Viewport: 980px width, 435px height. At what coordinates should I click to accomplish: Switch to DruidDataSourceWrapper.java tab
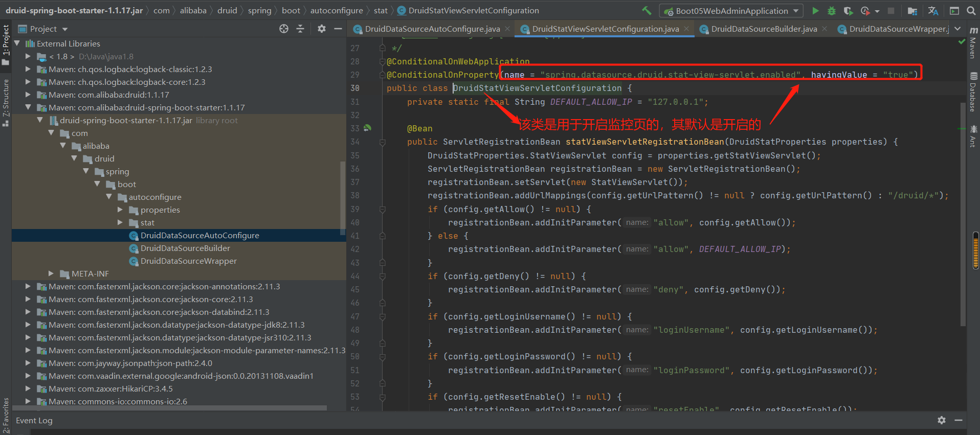893,29
